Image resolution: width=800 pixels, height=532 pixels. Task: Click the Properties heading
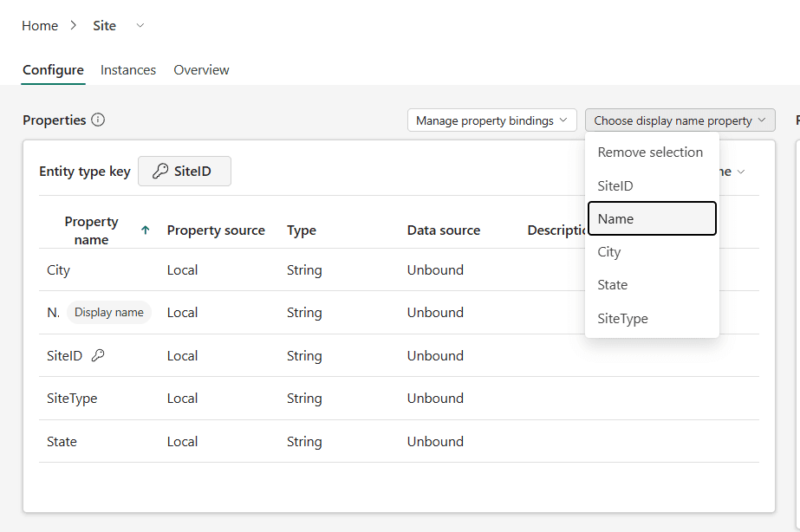pyautogui.click(x=54, y=120)
